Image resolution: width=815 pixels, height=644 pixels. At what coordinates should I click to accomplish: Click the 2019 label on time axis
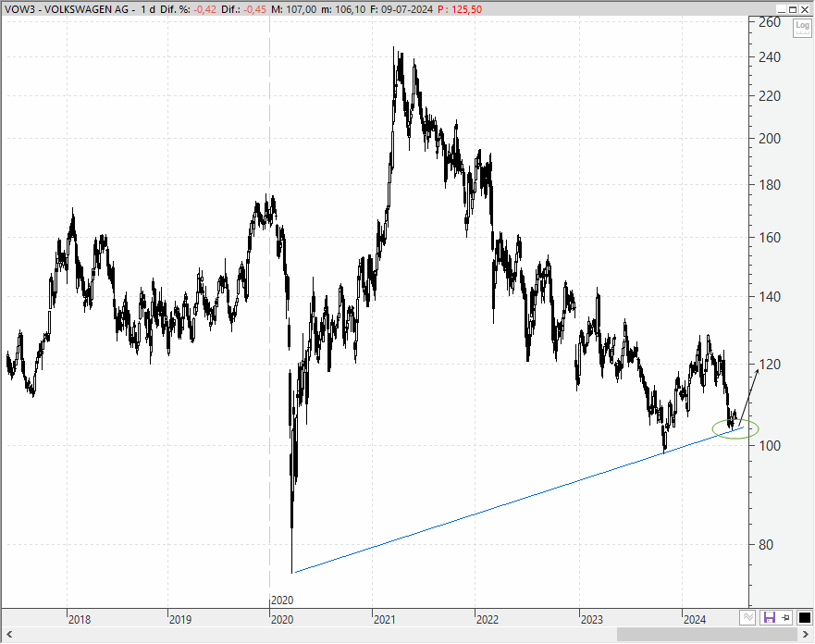tap(179, 620)
